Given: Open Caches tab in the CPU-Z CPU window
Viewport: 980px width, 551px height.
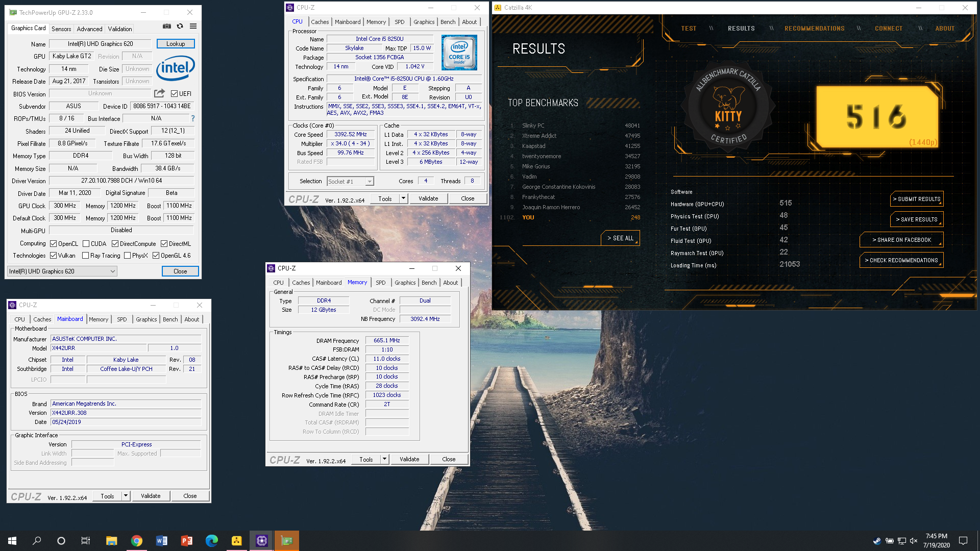Looking at the screenshot, I should pyautogui.click(x=320, y=22).
